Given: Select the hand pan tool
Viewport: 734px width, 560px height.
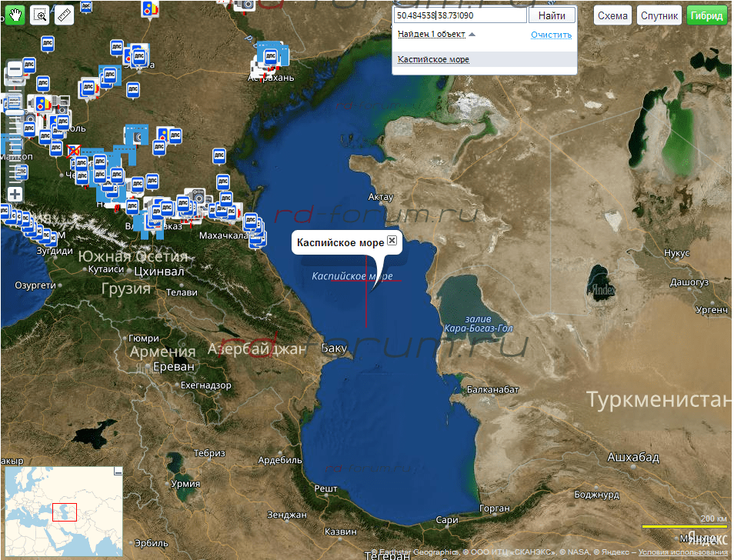Looking at the screenshot, I should coord(14,14).
